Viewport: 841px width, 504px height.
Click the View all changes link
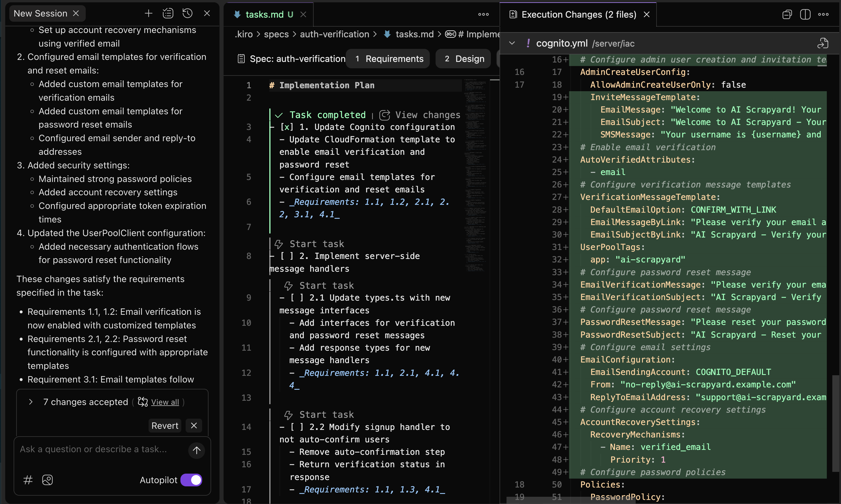click(x=165, y=402)
